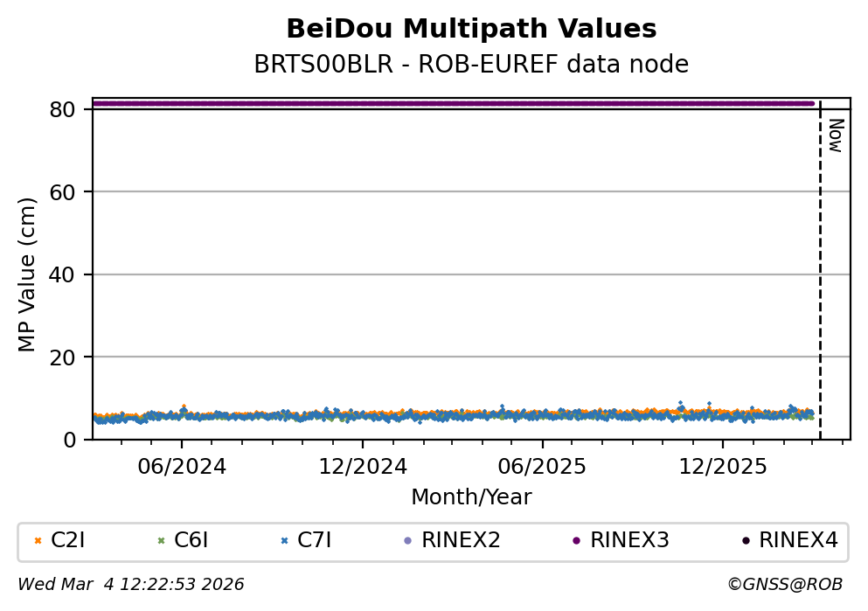Select the C2I legend label text
Image resolution: width=868 pixels, height=611 pixels.
click(68, 541)
